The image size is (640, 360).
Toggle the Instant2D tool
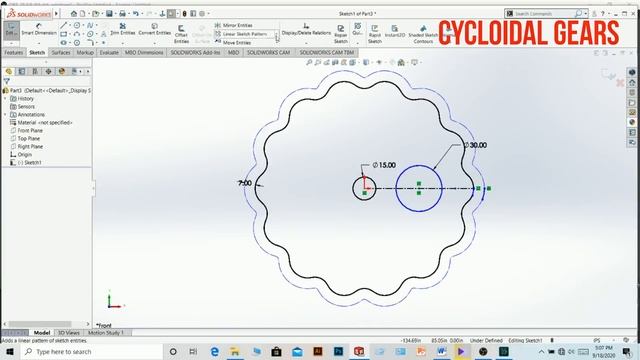[395, 31]
